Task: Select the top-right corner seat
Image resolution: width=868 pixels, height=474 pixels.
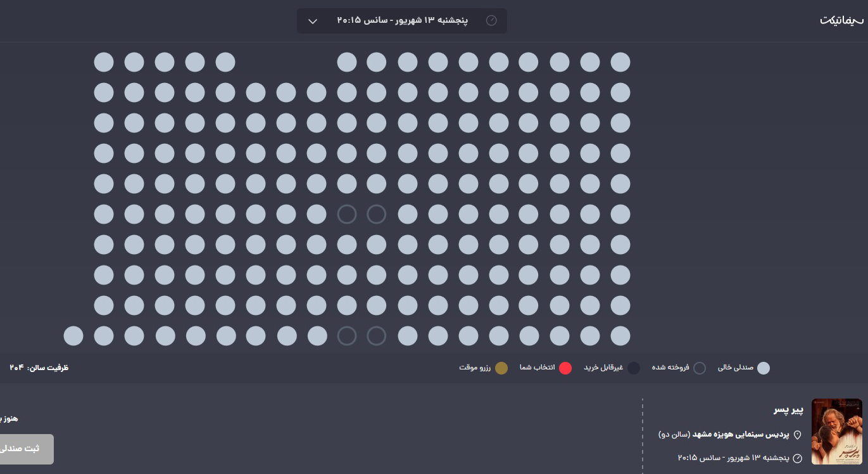Action: coord(620,62)
